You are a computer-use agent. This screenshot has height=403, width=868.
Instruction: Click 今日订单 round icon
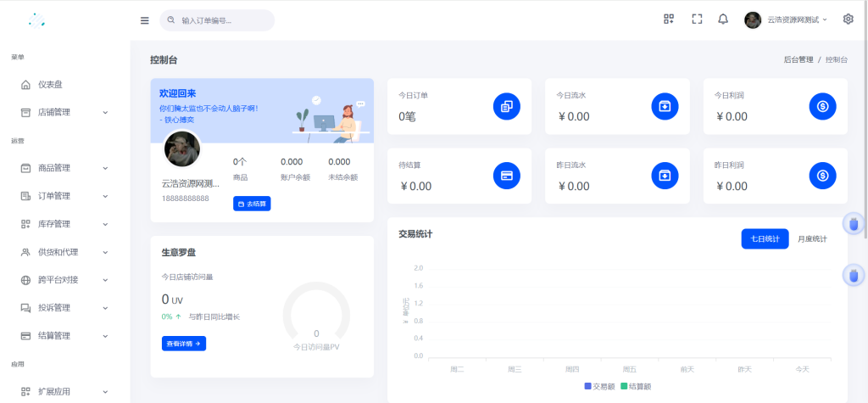(x=507, y=106)
